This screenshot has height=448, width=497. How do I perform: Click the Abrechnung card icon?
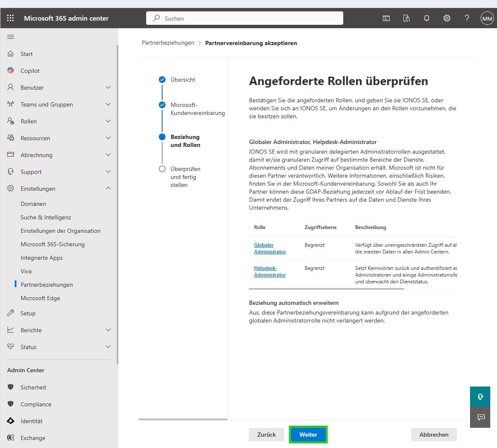[x=11, y=154]
